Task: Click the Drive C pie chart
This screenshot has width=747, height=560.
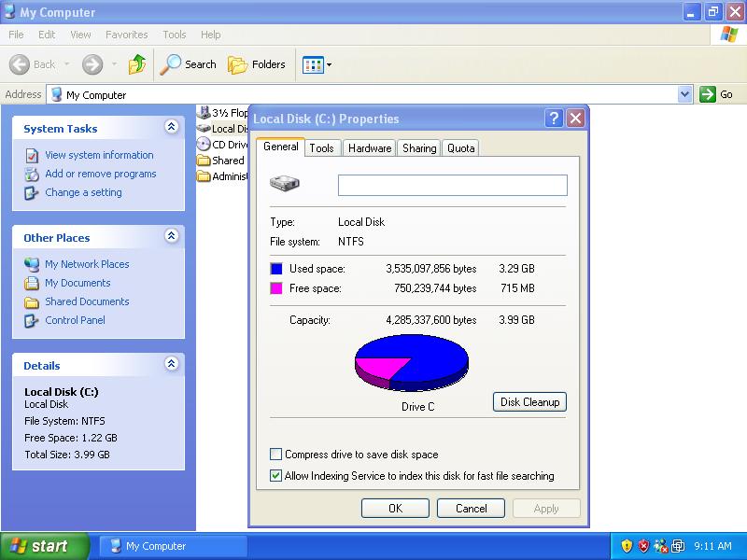Action: point(411,362)
